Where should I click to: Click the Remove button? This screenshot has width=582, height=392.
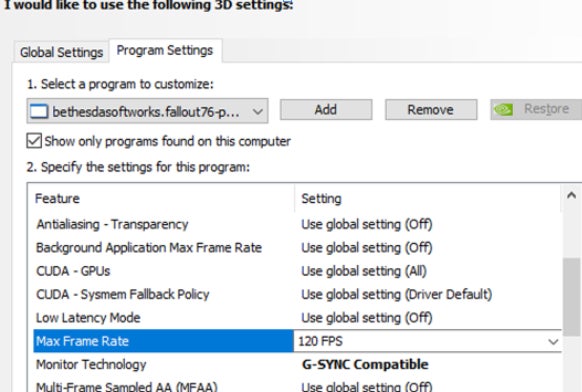(431, 110)
